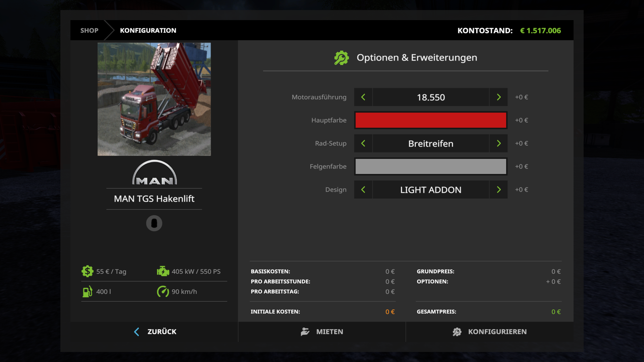Choose previous Design option
644x362 pixels.
(x=363, y=190)
